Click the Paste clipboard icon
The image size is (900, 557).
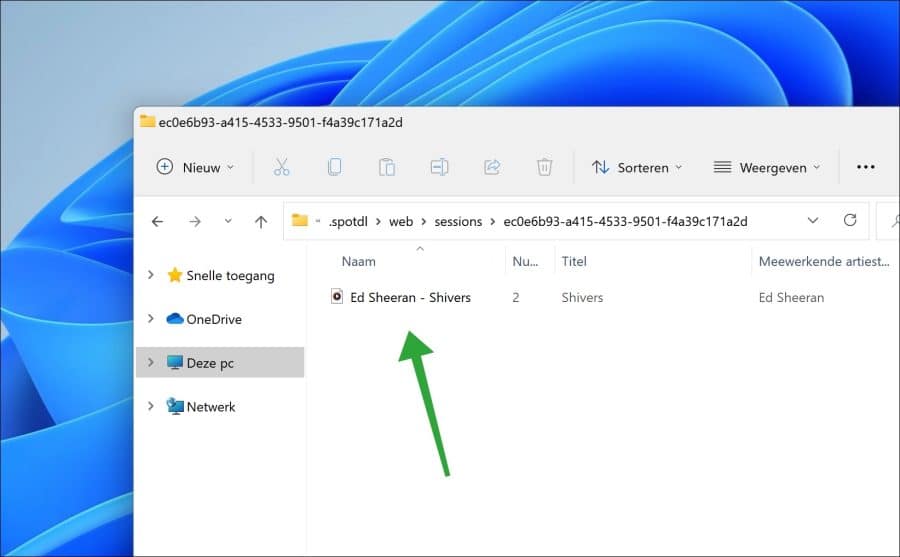(386, 168)
